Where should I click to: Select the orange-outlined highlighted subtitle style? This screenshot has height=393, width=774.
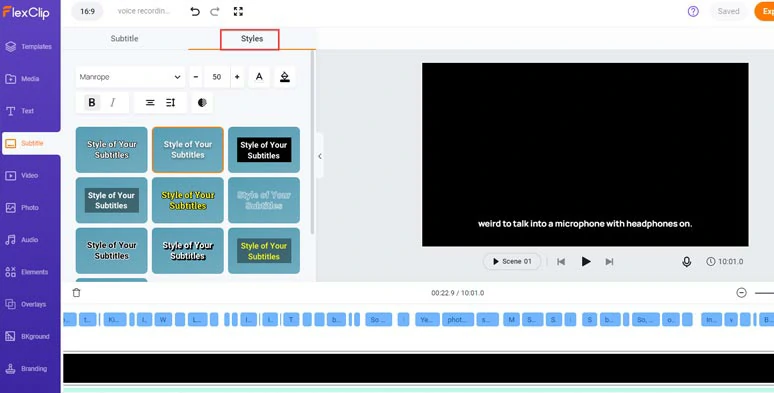[x=188, y=150]
